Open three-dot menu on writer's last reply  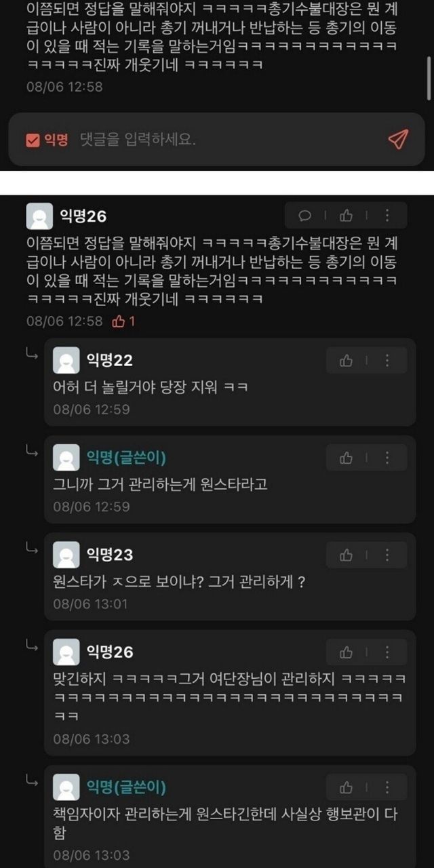pos(387,787)
